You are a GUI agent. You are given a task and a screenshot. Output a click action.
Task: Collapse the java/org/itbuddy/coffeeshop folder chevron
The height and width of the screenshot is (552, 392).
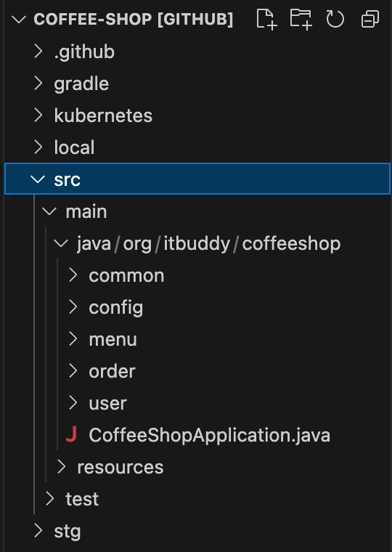click(61, 243)
